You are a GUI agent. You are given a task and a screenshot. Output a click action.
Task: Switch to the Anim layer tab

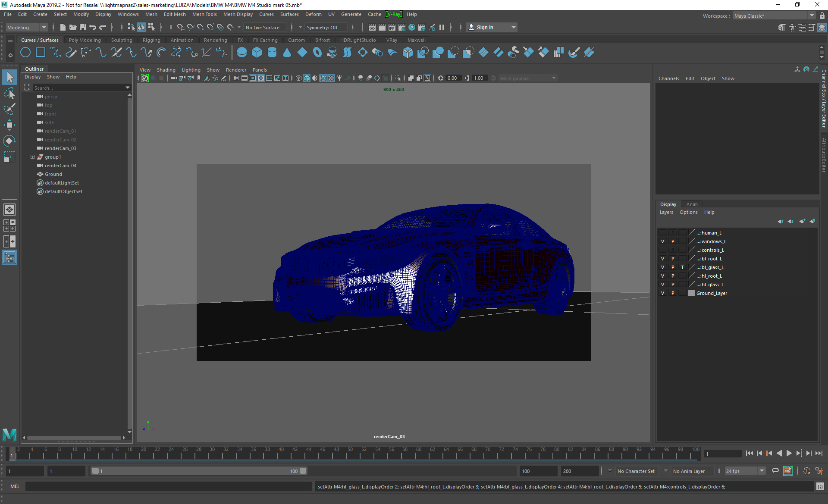tap(692, 204)
